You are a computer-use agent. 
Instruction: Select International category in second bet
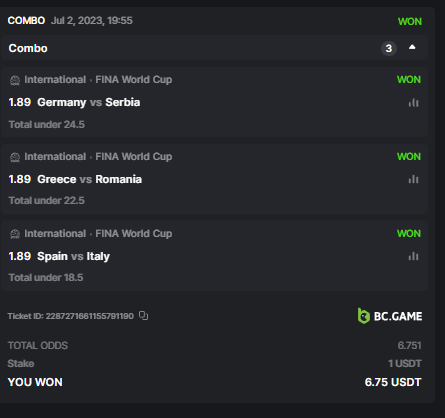click(55, 157)
